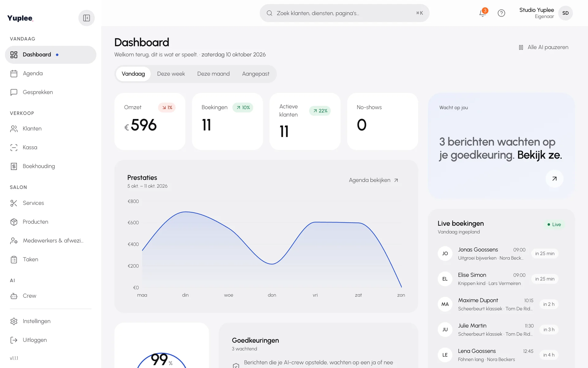
Task: Open Medewerkers & afwezigheden page
Action: tap(51, 241)
